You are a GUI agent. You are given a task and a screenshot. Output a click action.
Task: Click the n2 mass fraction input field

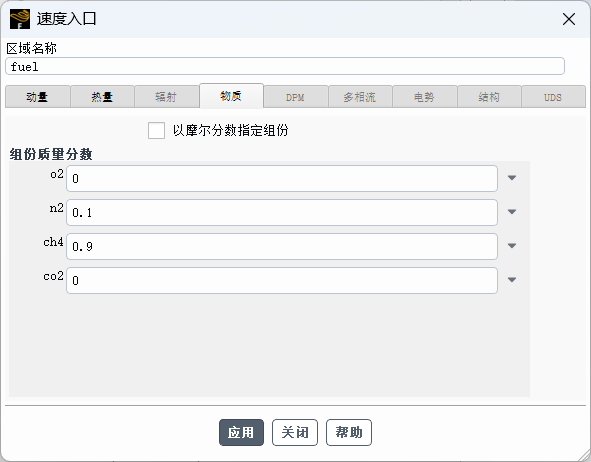tap(282, 213)
